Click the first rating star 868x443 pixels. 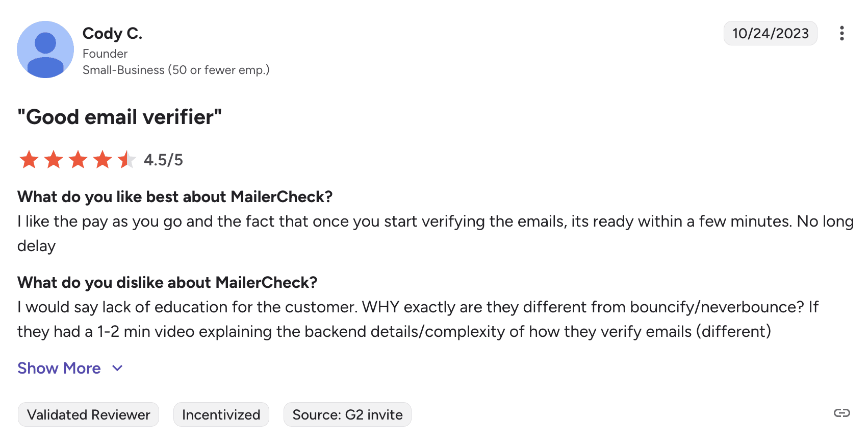[x=29, y=160]
